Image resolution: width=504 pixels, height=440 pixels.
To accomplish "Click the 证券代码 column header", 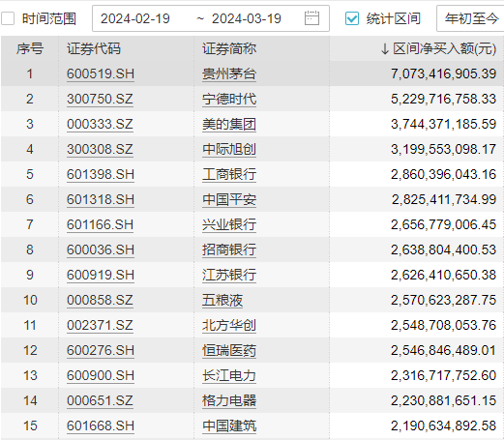I will pyautogui.click(x=94, y=49).
